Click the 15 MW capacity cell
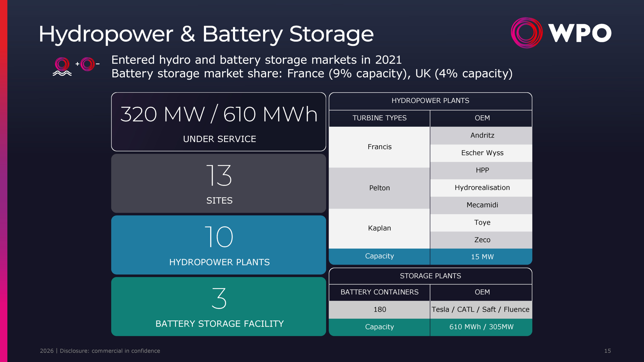Viewport: 644px width, 362px height. point(482,257)
